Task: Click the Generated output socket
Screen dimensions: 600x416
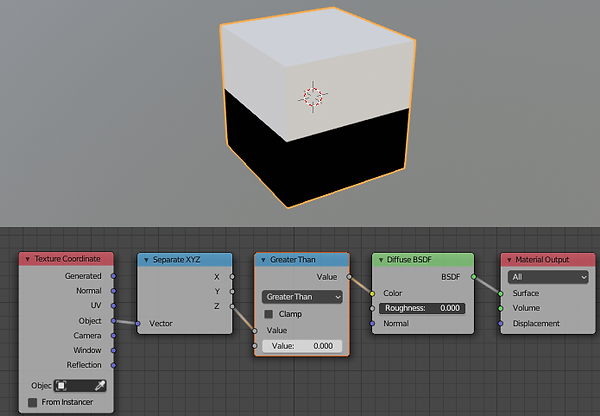Action: pos(113,276)
